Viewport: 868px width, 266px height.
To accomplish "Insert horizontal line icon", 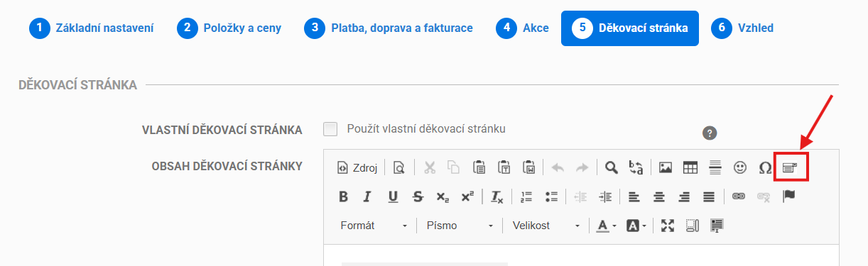I will tap(715, 168).
